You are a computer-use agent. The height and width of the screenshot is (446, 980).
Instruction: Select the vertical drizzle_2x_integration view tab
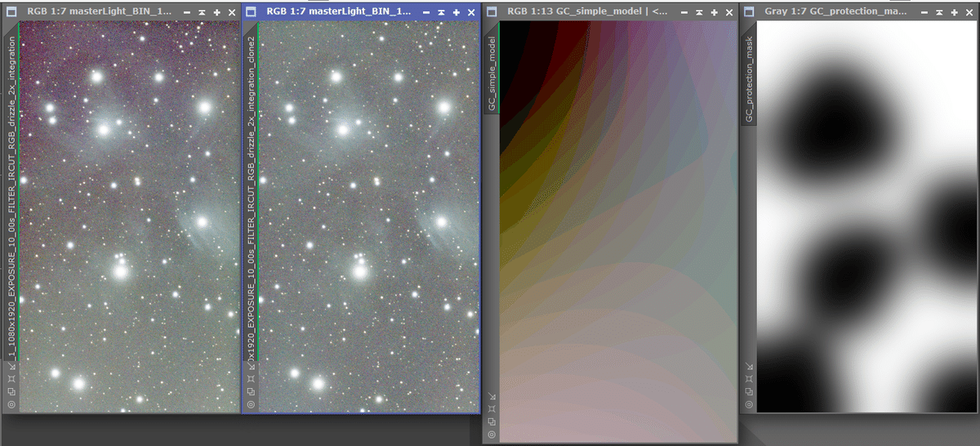click(x=11, y=192)
